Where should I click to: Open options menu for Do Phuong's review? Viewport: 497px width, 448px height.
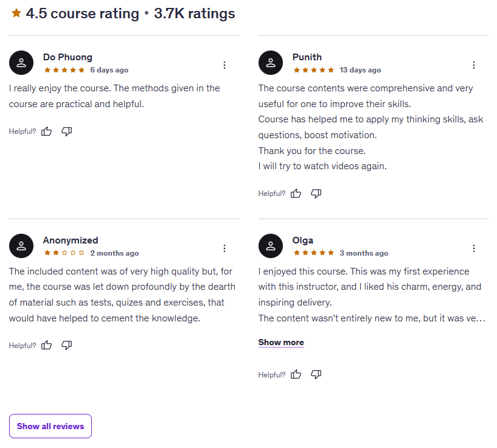[224, 65]
